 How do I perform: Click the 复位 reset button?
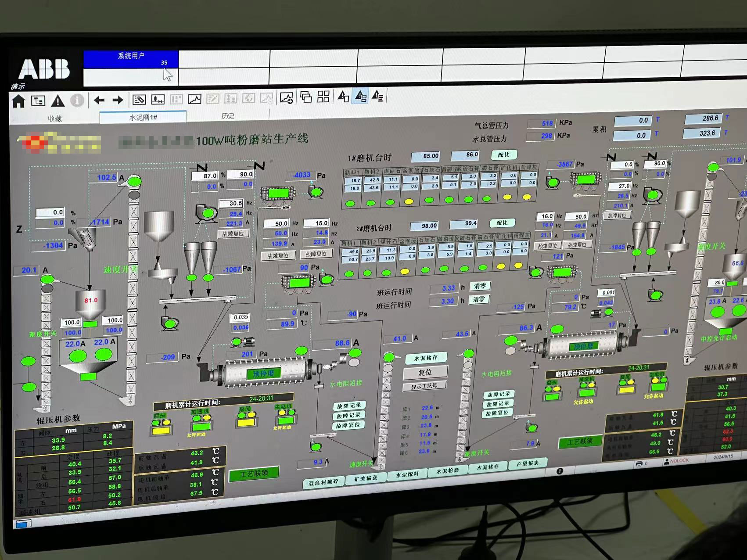point(424,372)
